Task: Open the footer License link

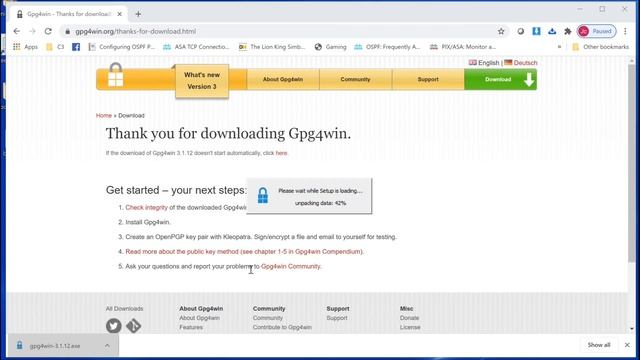Action: [x=410, y=327]
